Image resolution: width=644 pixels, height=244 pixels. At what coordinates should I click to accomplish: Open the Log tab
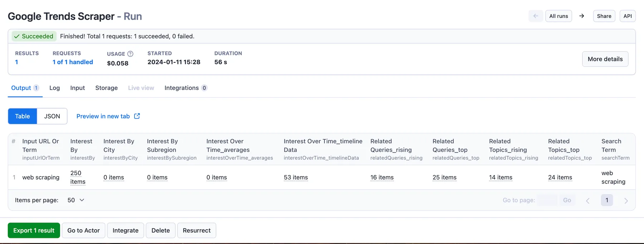pyautogui.click(x=54, y=88)
